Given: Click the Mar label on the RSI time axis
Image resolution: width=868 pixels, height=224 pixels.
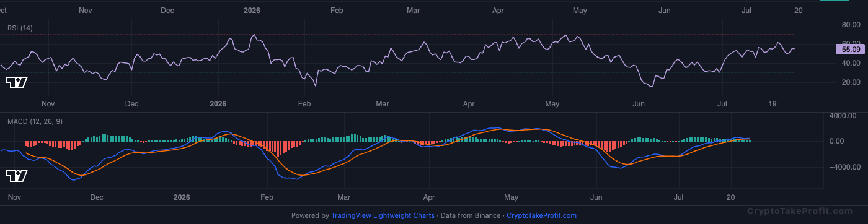Looking at the screenshot, I should (383, 104).
